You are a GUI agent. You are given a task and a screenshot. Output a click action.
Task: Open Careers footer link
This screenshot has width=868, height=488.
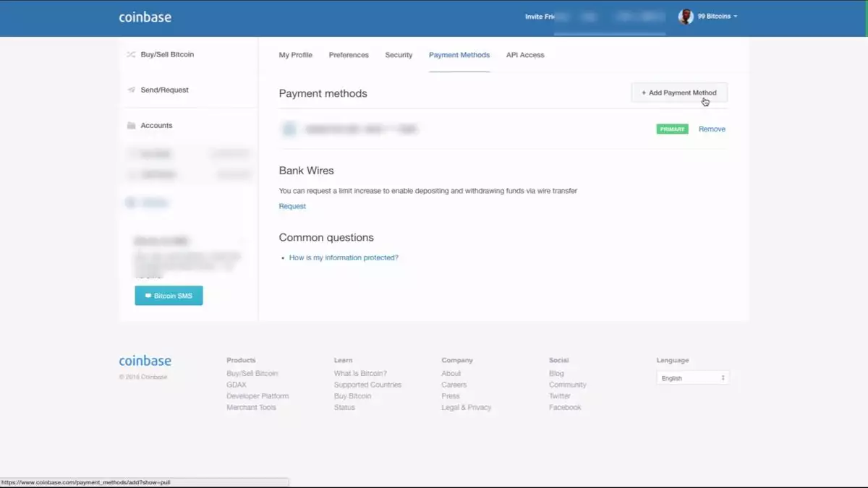[454, 385]
